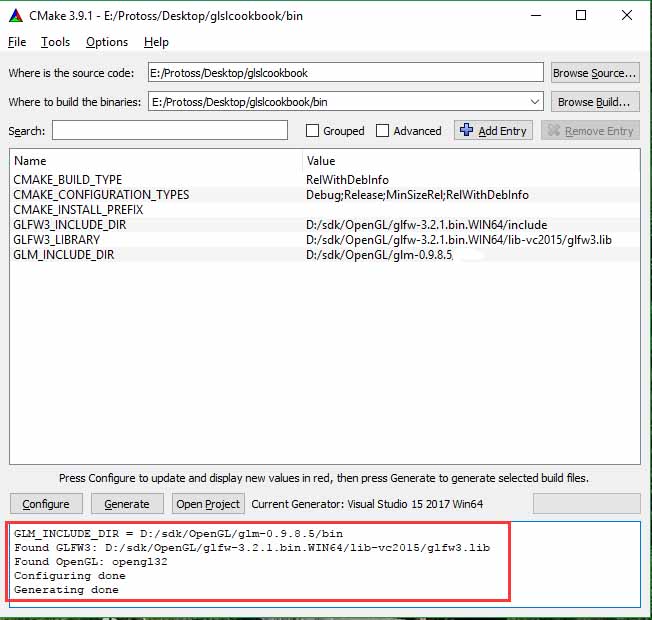The height and width of the screenshot is (620, 652).
Task: Enable the Advanced checkbox
Action: point(382,131)
